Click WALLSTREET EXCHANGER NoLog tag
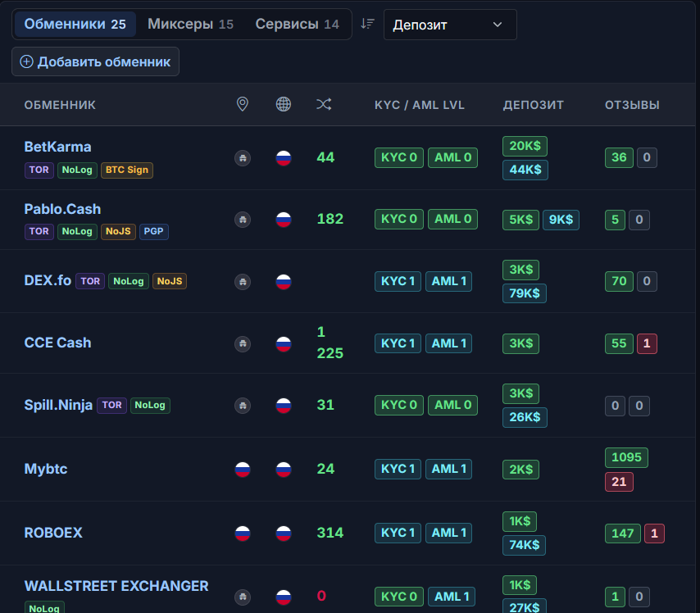Image resolution: width=700 pixels, height=613 pixels. [44, 607]
